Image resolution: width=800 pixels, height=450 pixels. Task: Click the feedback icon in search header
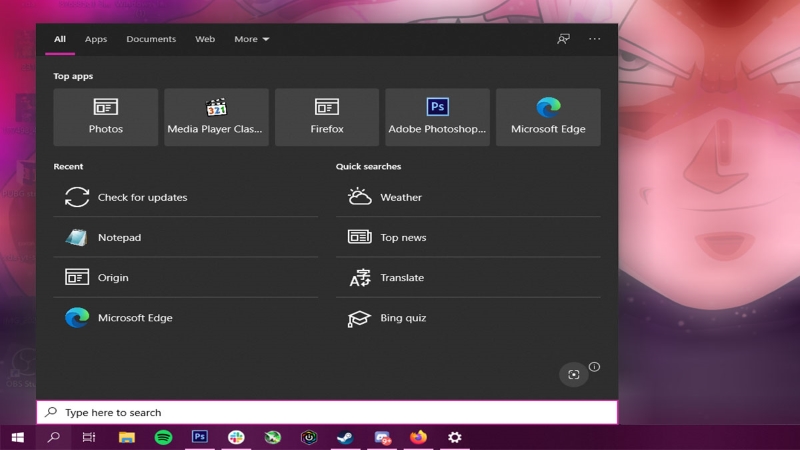(x=563, y=39)
